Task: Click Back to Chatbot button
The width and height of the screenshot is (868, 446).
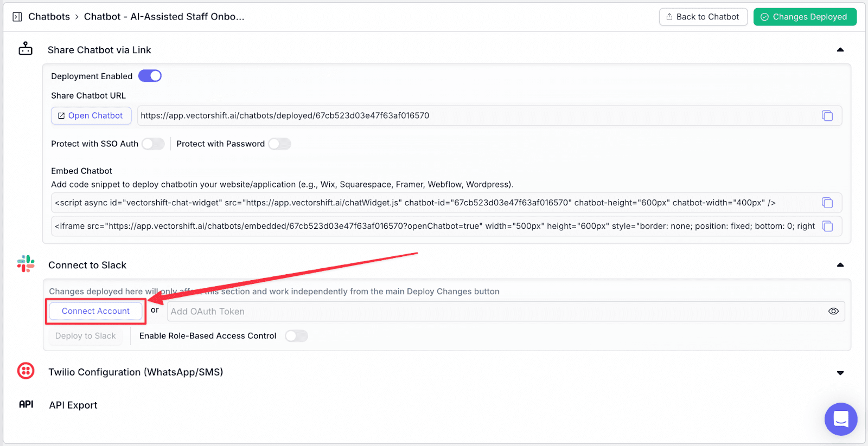Action: (703, 17)
